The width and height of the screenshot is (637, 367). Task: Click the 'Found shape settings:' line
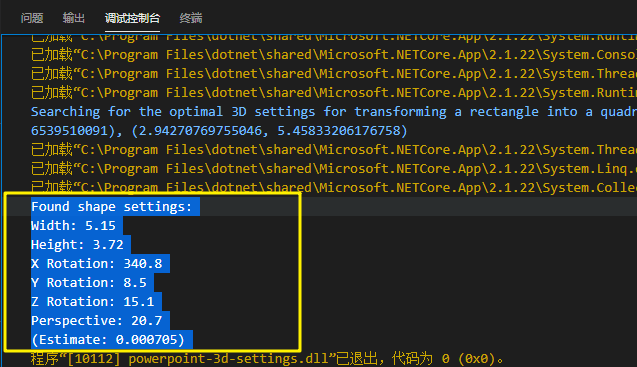pos(111,206)
